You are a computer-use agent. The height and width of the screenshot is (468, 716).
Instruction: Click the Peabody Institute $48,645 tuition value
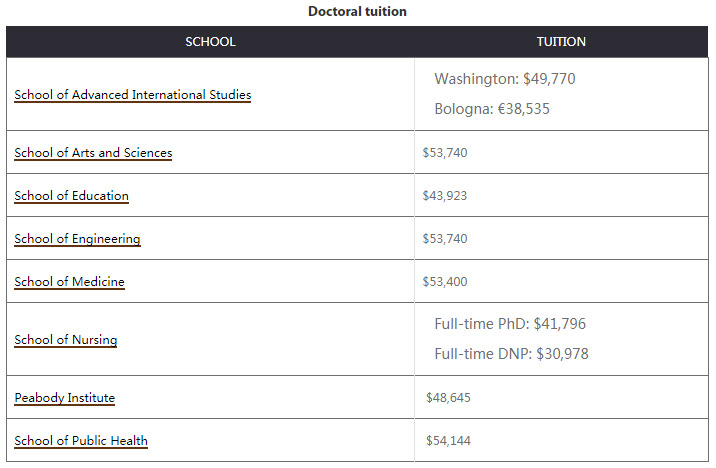[448, 398]
